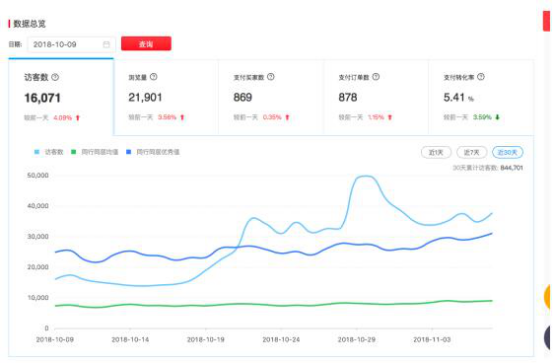
Task: Click help icon beside 支付订单数
Action: [376, 77]
